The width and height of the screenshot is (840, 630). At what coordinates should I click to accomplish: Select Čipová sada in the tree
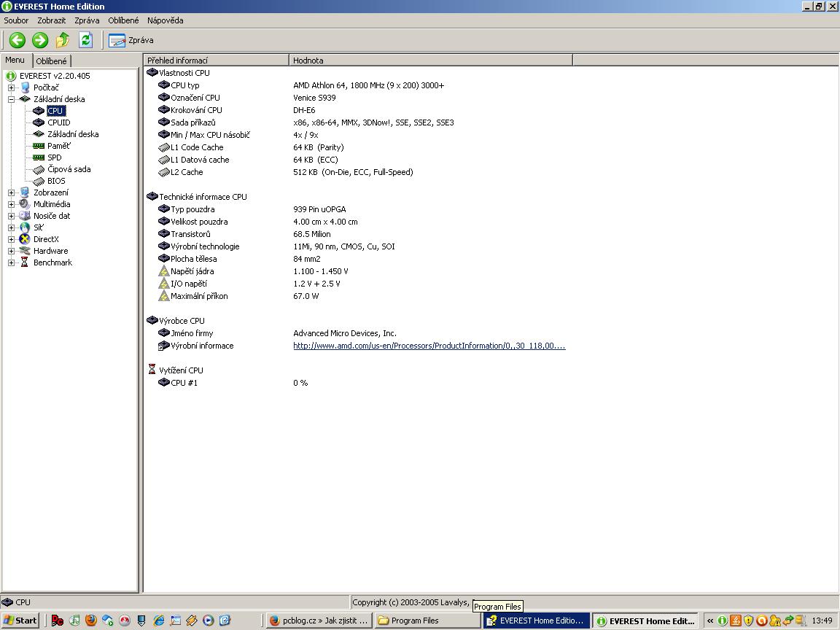[x=69, y=169]
